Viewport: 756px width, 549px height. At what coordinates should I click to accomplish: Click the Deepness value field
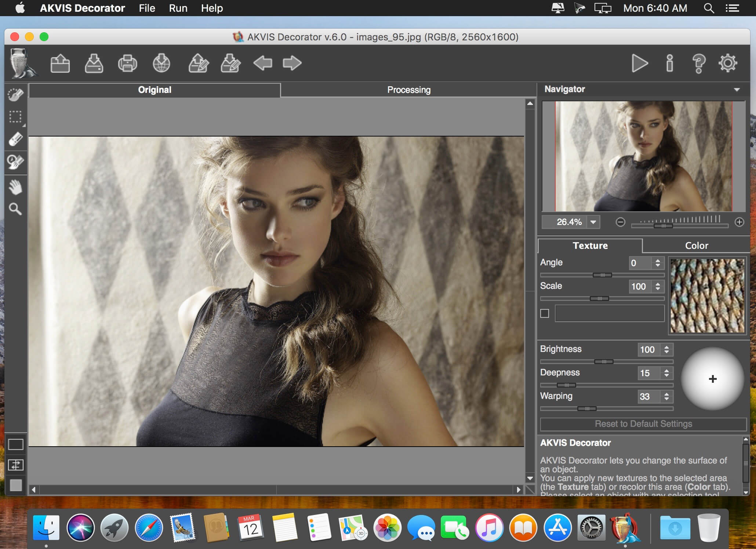click(648, 373)
